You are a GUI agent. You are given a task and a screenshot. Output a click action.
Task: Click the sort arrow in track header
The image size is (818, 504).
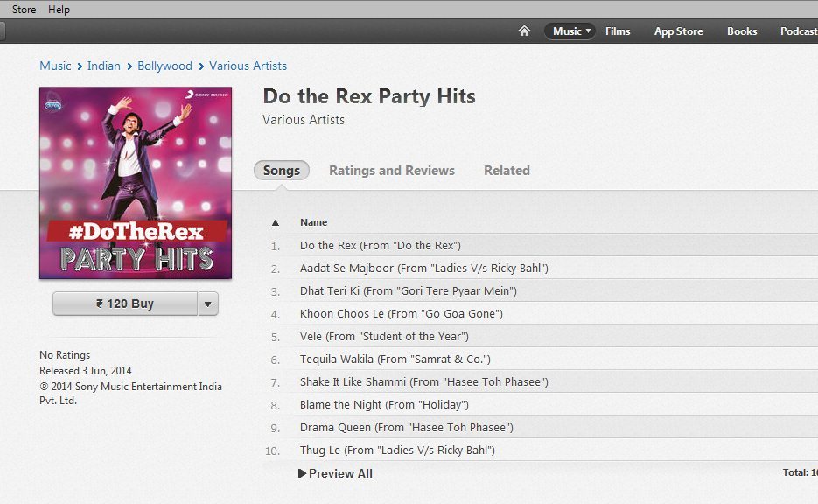(x=276, y=223)
